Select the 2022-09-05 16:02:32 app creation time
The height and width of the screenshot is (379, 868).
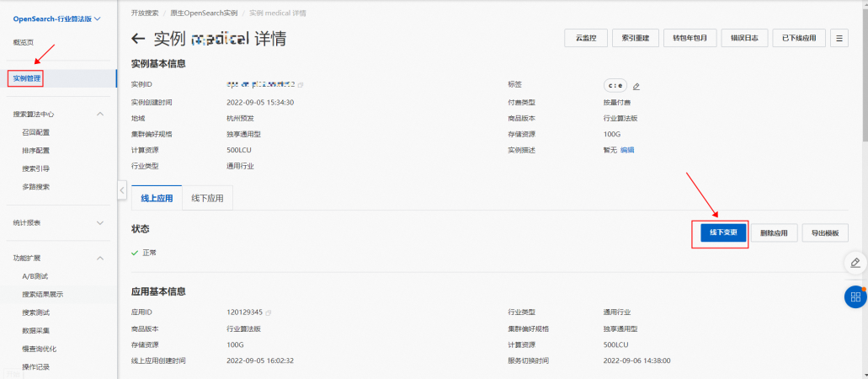[x=259, y=360]
